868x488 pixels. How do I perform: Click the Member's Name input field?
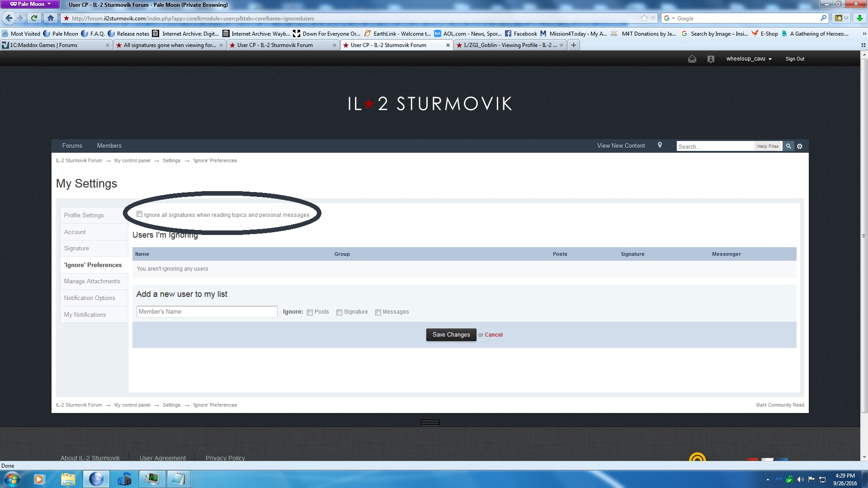(x=207, y=312)
